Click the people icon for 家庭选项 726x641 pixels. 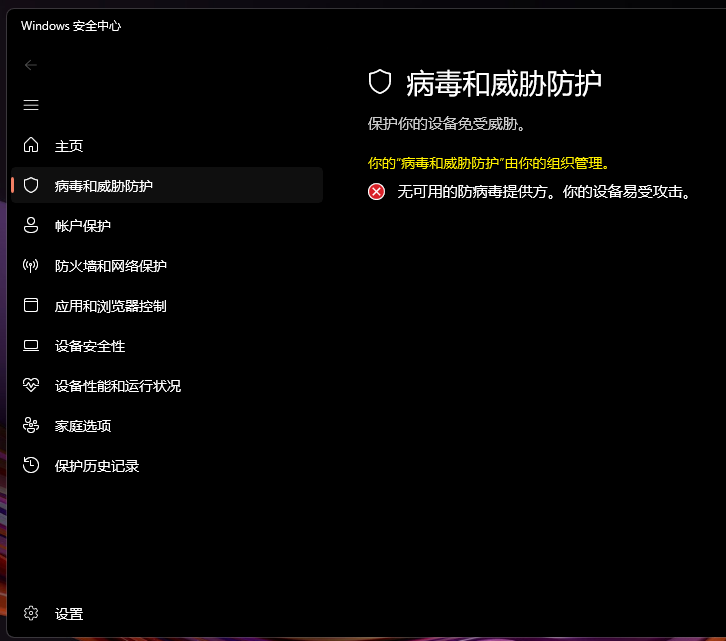tap(31, 426)
